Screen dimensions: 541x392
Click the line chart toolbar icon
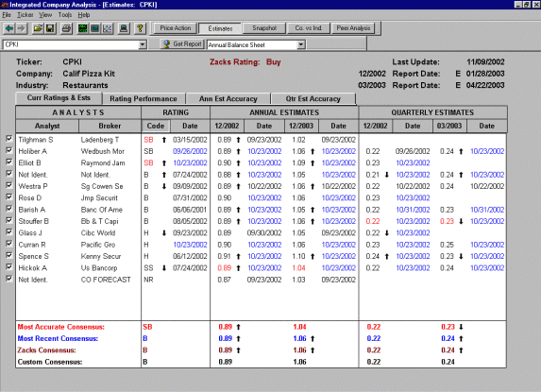(108, 28)
